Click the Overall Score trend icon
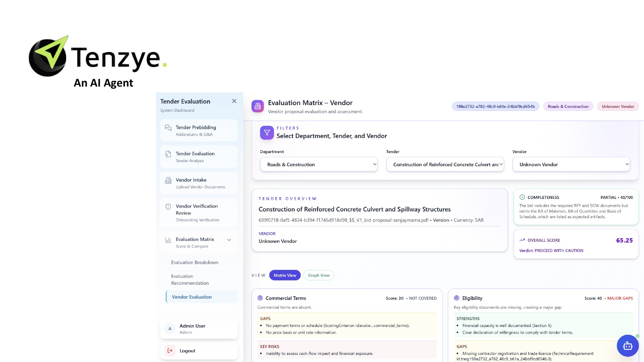 coord(522,240)
